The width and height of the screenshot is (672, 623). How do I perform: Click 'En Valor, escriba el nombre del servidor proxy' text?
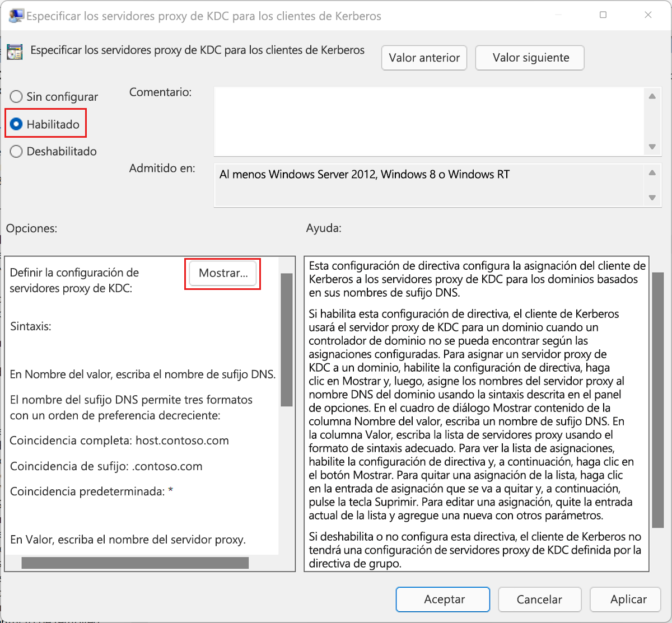pyautogui.click(x=128, y=540)
